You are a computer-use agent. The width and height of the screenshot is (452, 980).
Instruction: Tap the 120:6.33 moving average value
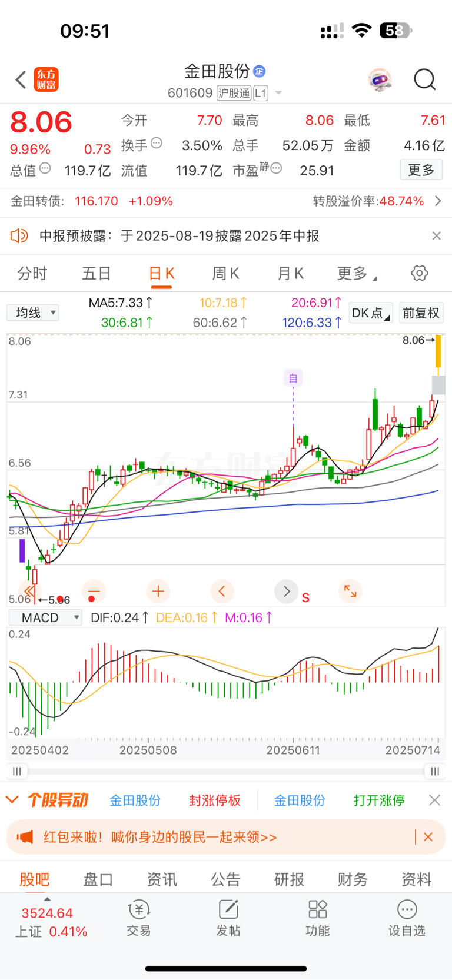[x=312, y=323]
